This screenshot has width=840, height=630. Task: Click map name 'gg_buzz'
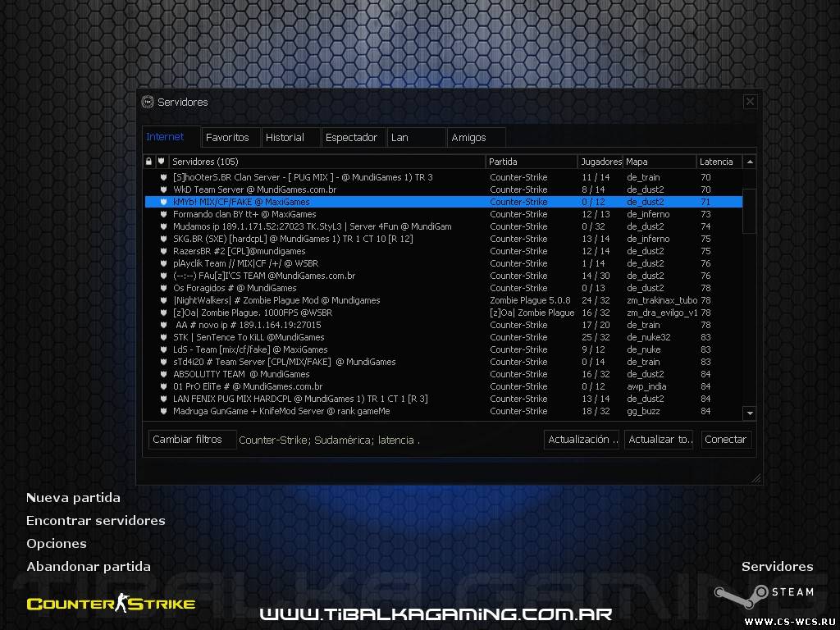click(x=643, y=412)
